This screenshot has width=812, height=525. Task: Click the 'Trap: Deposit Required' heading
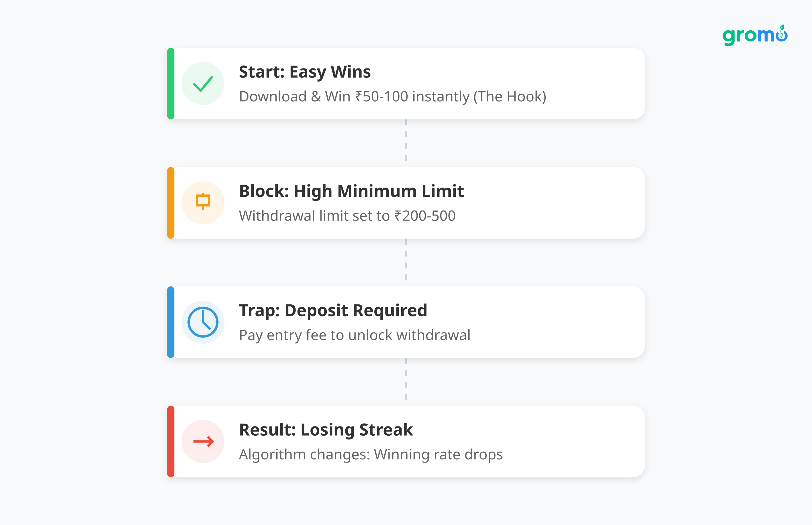pos(333,310)
